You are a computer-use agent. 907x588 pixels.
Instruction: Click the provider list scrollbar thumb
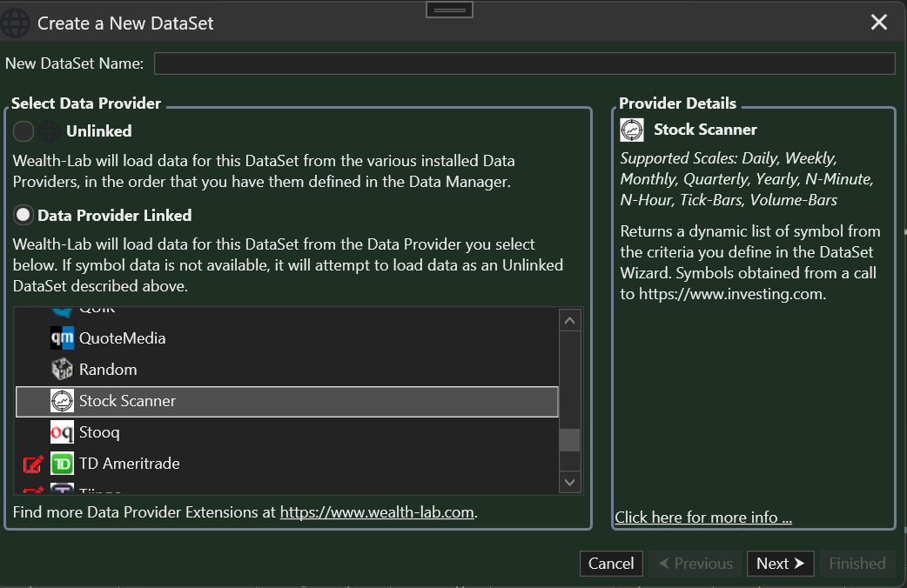click(x=569, y=439)
